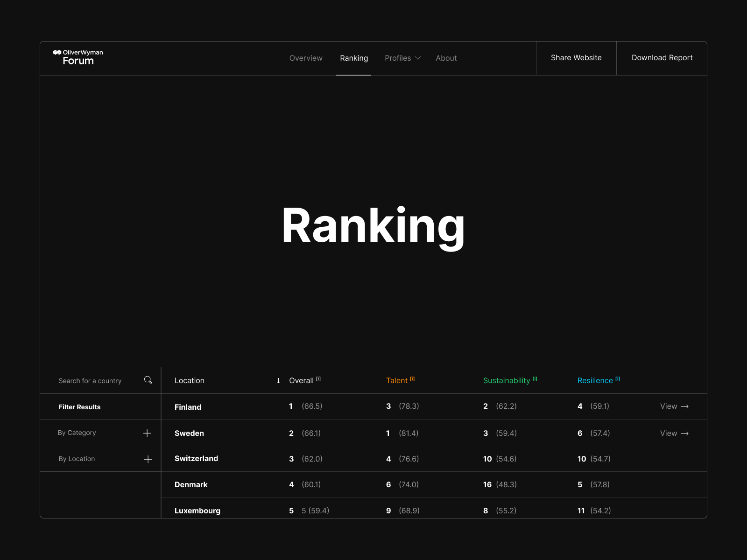Click the arrow on Finland's View link
This screenshot has width=747, height=560.
(685, 406)
